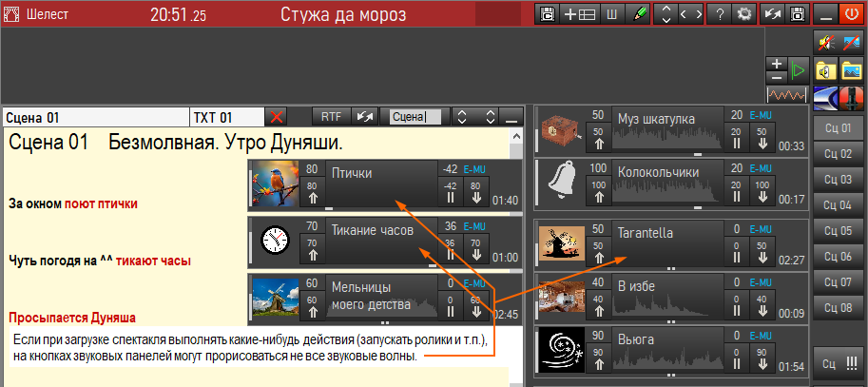This screenshot has width=868, height=387.
Task: Click the clock thumbnail for Тикание часов
Action: tap(275, 241)
